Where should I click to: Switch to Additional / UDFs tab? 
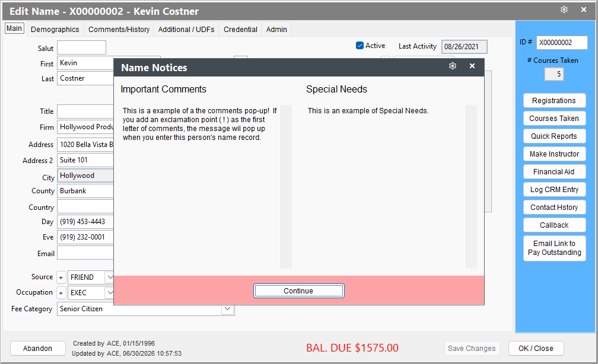186,30
